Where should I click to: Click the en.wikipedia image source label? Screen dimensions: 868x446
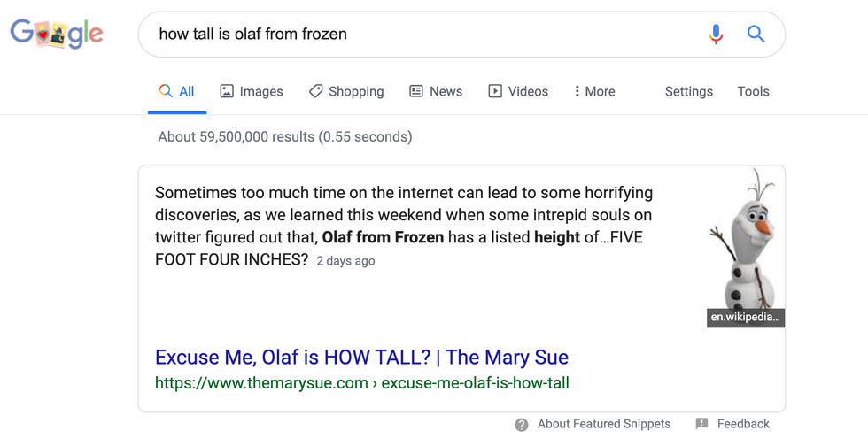[745, 317]
